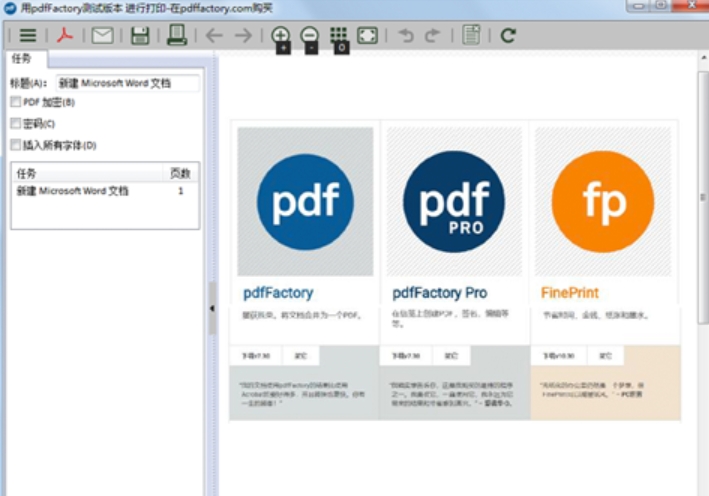Collapse the left panel with splitter arrow

(x=212, y=308)
